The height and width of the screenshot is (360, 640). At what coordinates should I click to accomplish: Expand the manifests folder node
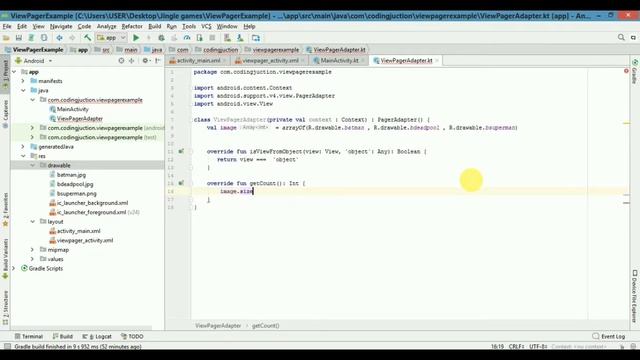[23, 81]
